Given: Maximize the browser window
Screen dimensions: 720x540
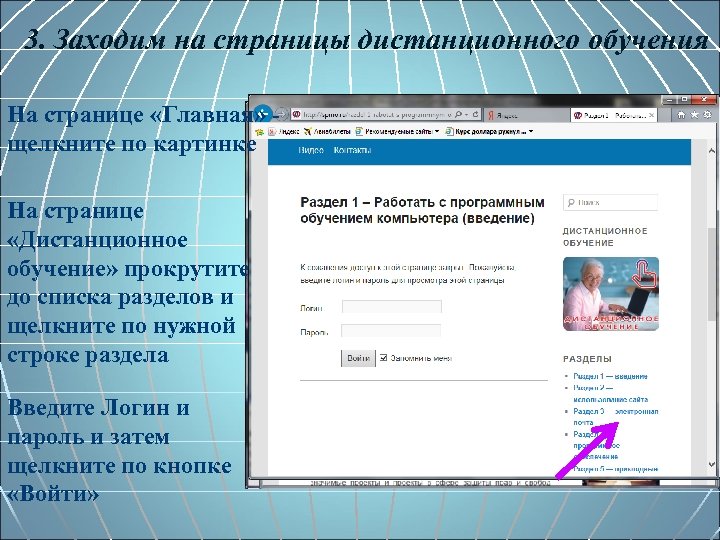Looking at the screenshot, I should click(684, 99).
